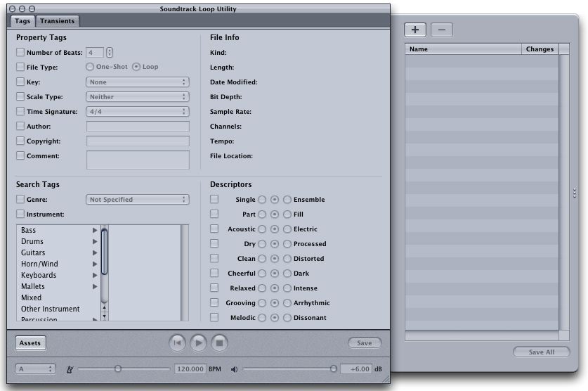Click the volume slider handle

tap(334, 369)
